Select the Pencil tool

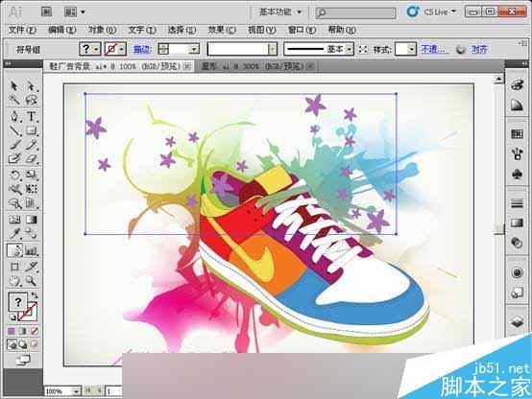click(31, 145)
